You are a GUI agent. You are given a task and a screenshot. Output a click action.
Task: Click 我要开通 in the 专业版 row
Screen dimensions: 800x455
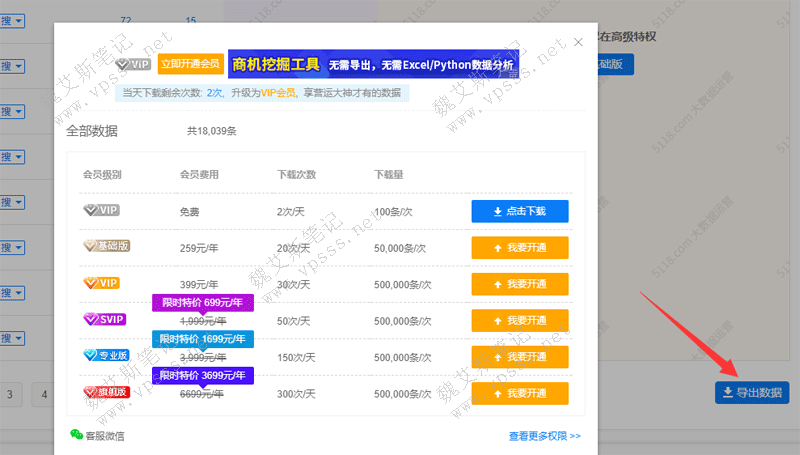point(520,357)
